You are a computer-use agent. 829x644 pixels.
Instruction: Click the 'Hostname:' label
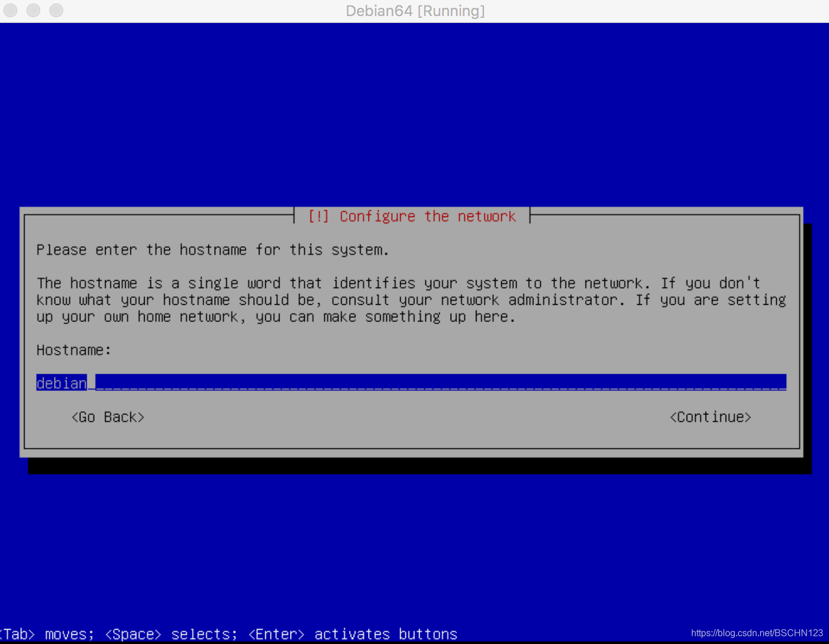73,350
